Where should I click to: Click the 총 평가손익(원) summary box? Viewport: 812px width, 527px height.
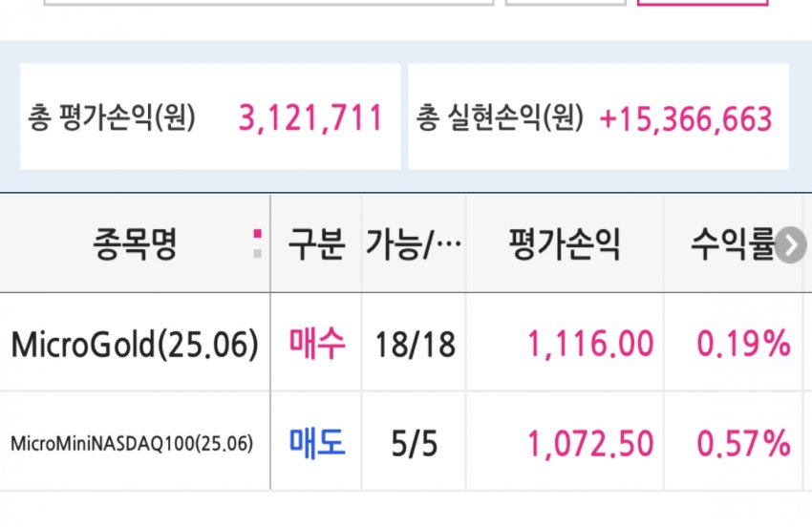click(210, 116)
